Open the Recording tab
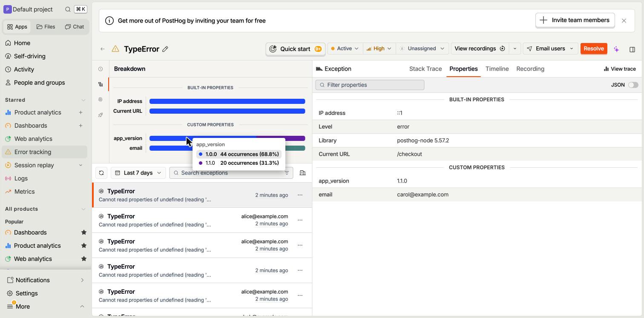Screen dimensions: 644x318 click(530, 69)
